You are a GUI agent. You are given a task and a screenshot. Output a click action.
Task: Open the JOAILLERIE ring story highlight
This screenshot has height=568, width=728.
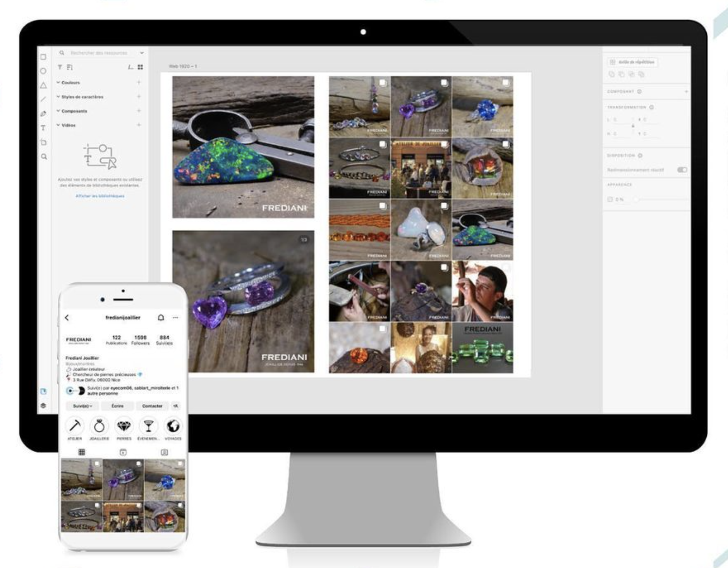point(99,426)
